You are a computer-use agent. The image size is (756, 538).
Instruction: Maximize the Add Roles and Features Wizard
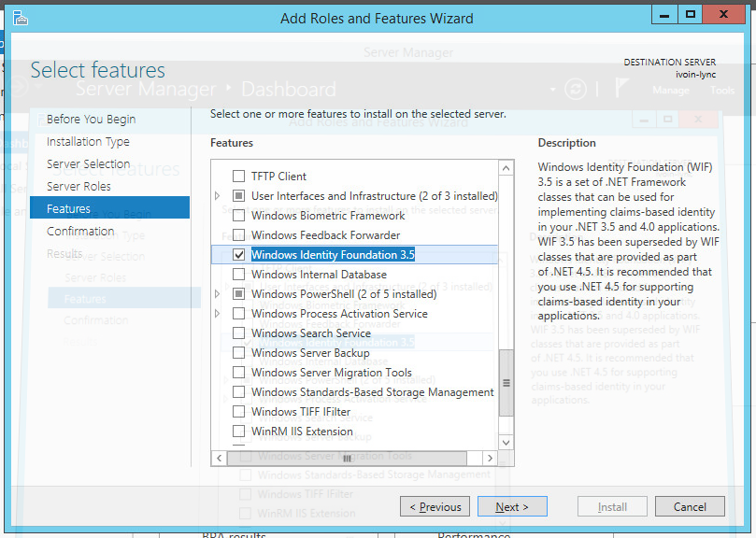click(x=691, y=14)
